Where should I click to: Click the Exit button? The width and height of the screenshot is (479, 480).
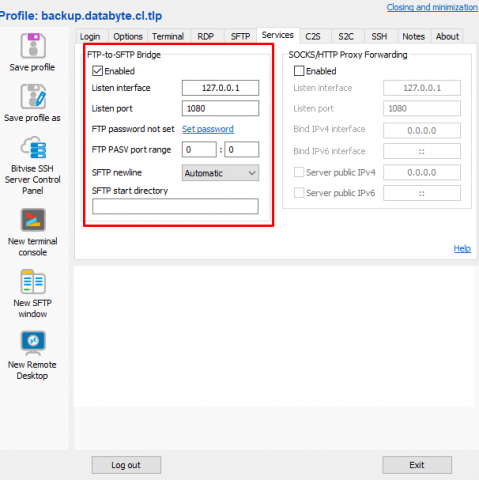click(417, 465)
